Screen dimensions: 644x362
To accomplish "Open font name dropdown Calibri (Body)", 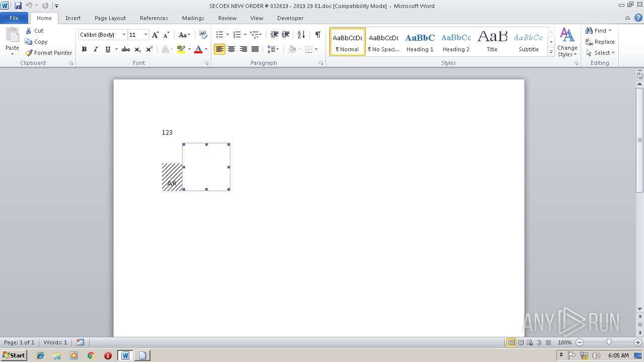I will [124, 35].
